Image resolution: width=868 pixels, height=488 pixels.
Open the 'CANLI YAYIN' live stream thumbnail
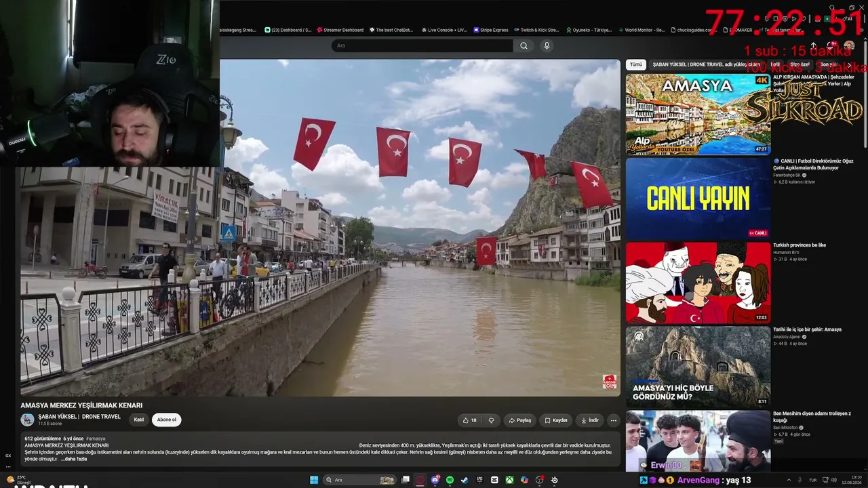pos(698,199)
